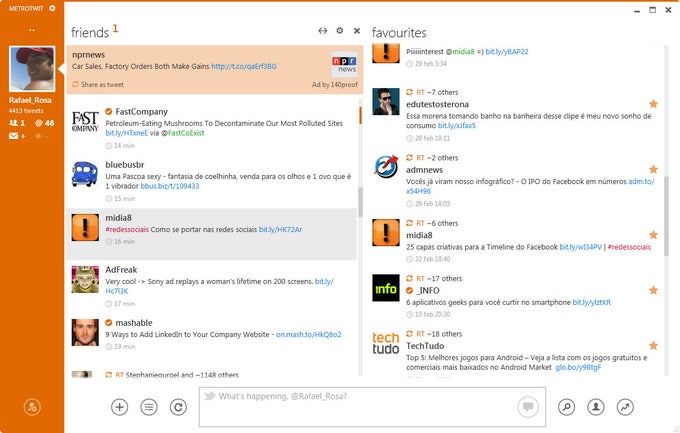
Task: Open the user profile lookup icon
Action: pos(596,407)
